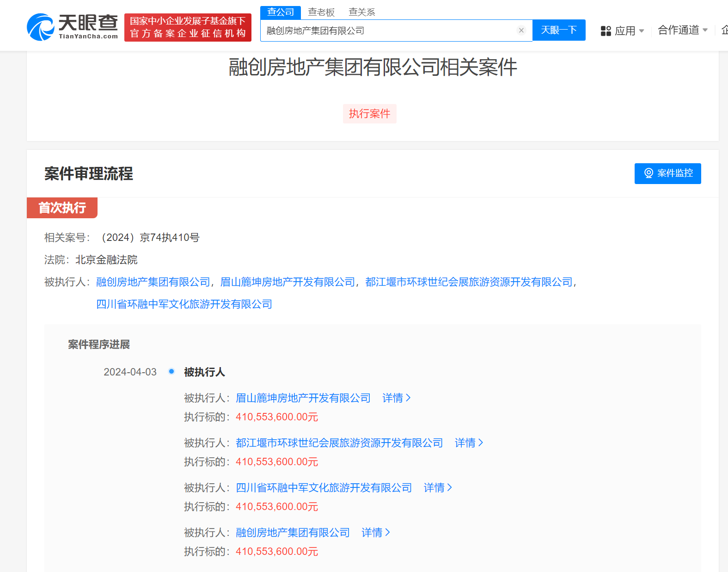Viewport: 728px width, 572px height.
Task: Click the 案件程序进展 heading
Action: [99, 344]
